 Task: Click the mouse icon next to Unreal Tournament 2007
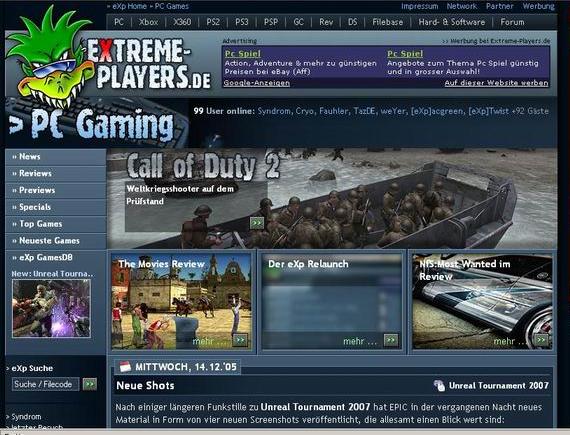click(439, 386)
